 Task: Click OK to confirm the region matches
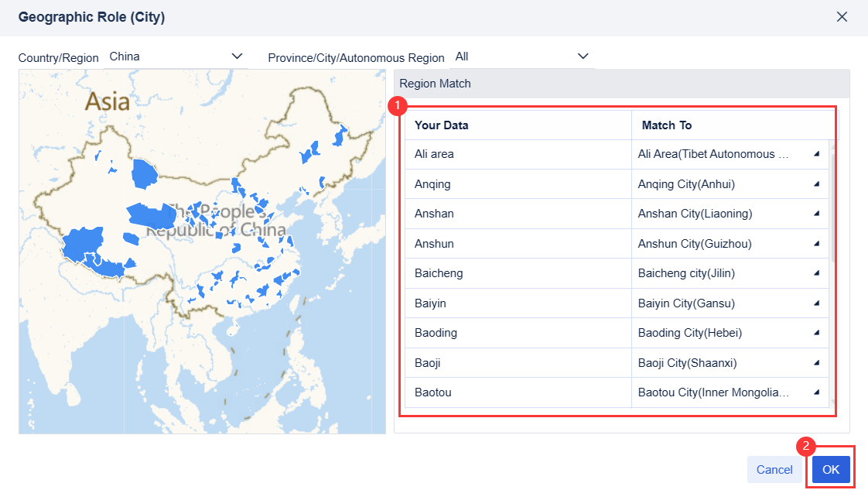(830, 469)
